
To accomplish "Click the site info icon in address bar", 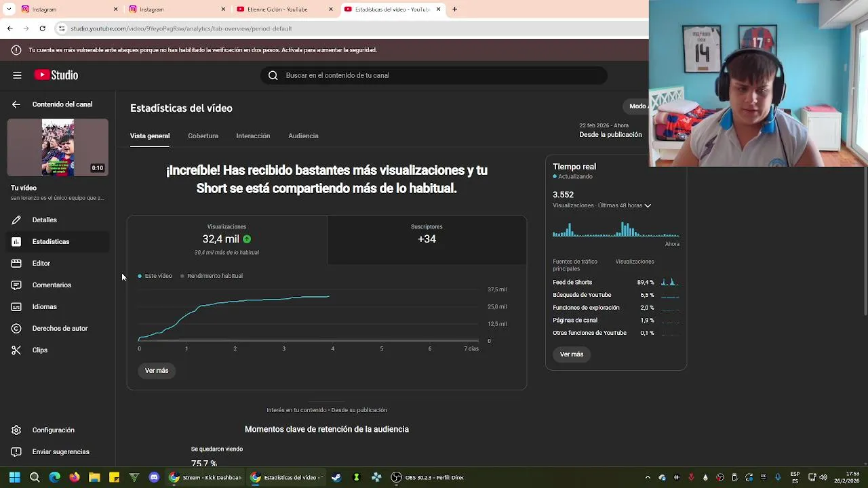I will 62,28.
